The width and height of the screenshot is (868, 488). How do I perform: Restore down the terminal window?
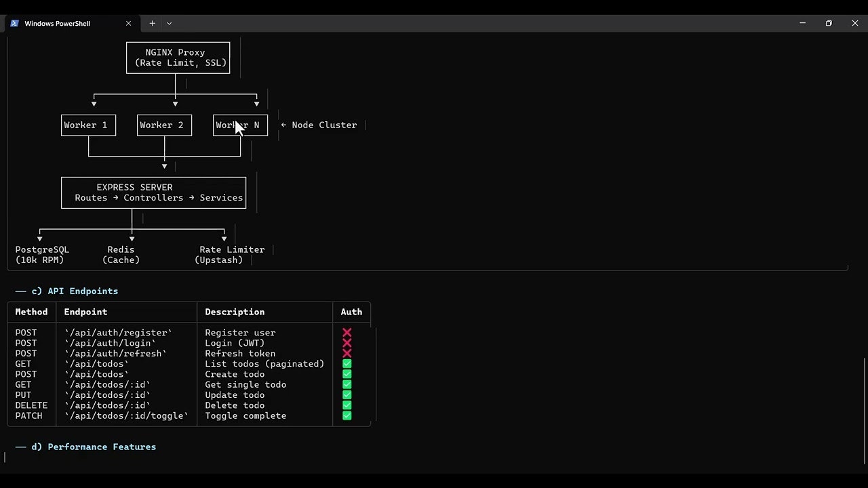829,23
